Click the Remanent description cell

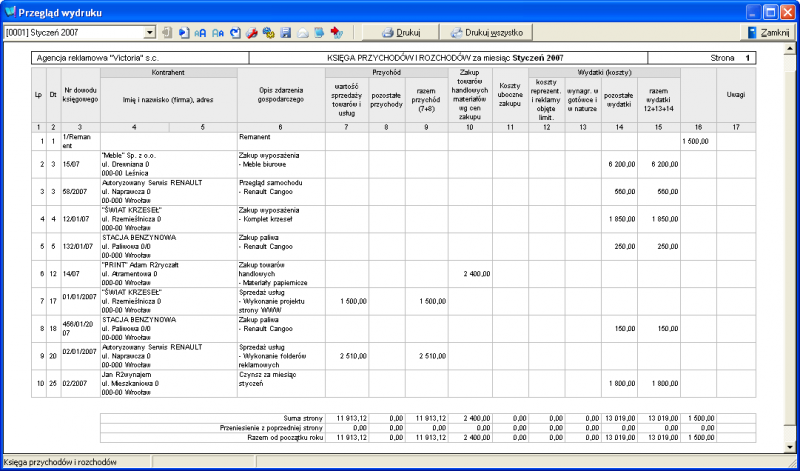point(282,141)
